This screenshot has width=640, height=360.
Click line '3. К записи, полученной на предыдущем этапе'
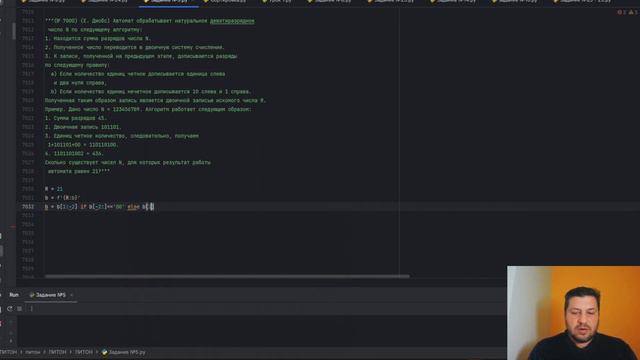[x=141, y=56]
